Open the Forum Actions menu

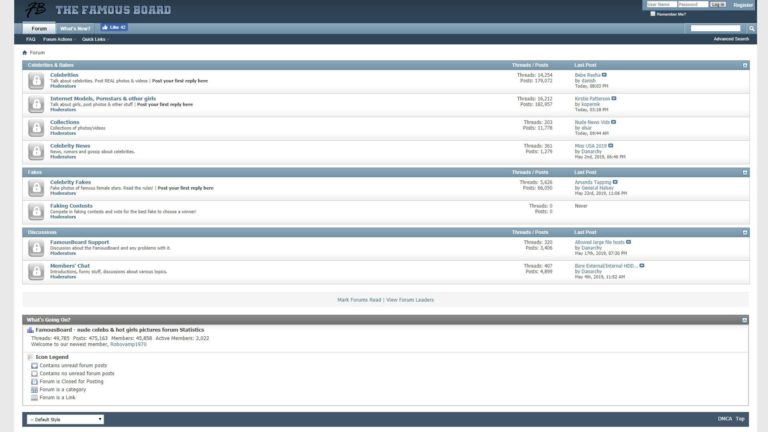(x=59, y=39)
